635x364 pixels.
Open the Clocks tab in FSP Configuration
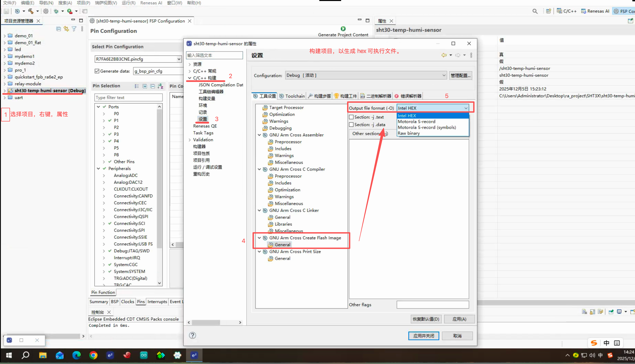click(x=128, y=302)
